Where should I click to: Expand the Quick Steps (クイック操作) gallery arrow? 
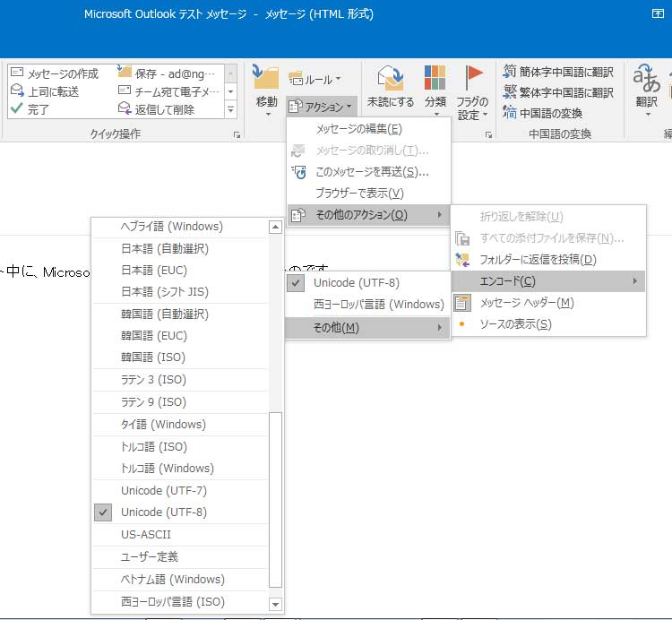(231, 109)
